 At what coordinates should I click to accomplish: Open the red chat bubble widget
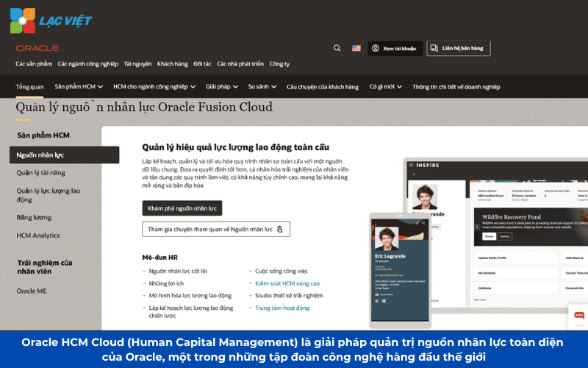coord(579,316)
